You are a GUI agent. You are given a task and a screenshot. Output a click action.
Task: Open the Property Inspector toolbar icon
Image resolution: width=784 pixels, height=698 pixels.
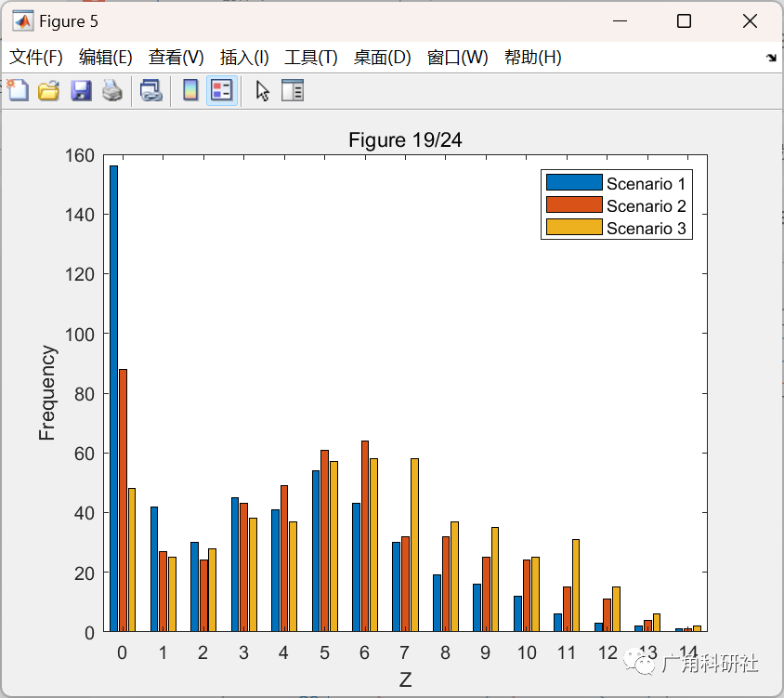(293, 90)
